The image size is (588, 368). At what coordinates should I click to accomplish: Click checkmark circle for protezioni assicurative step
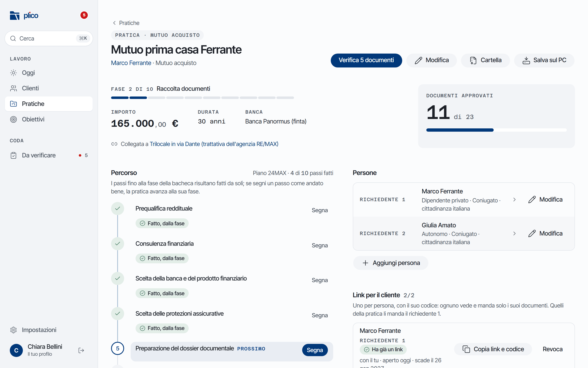(x=118, y=313)
